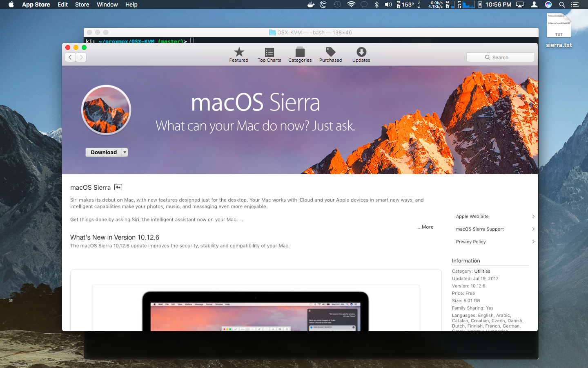Open the battery status menu bar icon
This screenshot has width=588, height=368.
pos(480,4)
